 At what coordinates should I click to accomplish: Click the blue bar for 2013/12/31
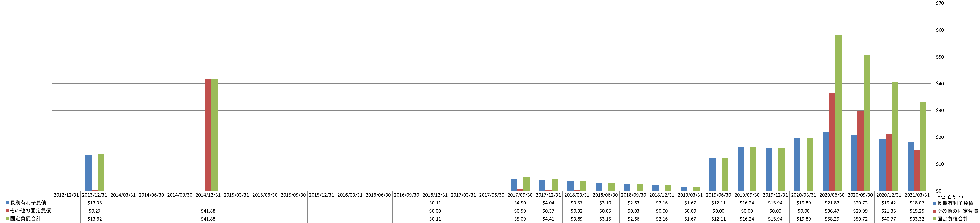(x=88, y=173)
